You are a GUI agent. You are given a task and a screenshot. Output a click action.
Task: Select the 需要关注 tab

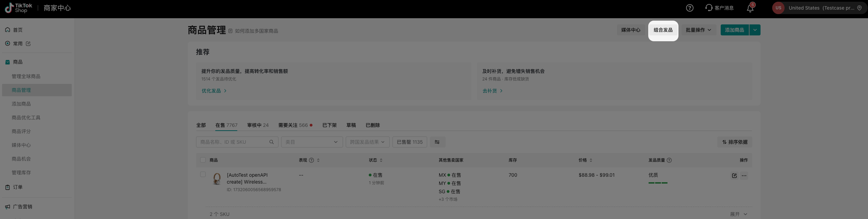(295, 125)
